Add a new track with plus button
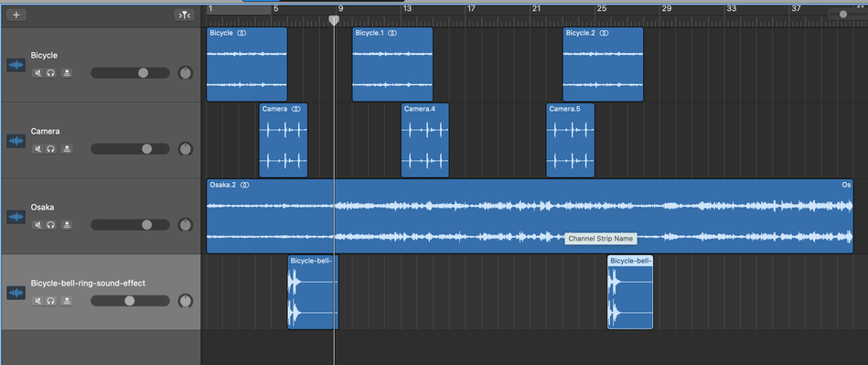This screenshot has height=365, width=868. (x=16, y=15)
